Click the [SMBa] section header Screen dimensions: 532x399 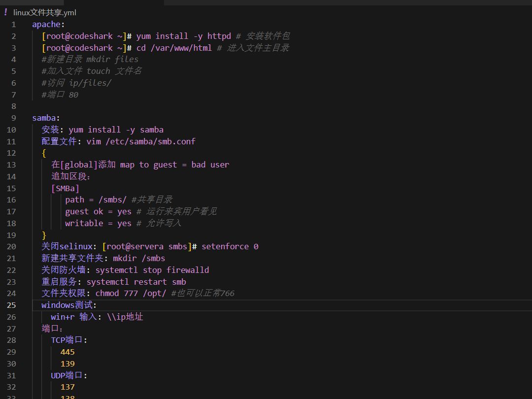[x=65, y=188]
